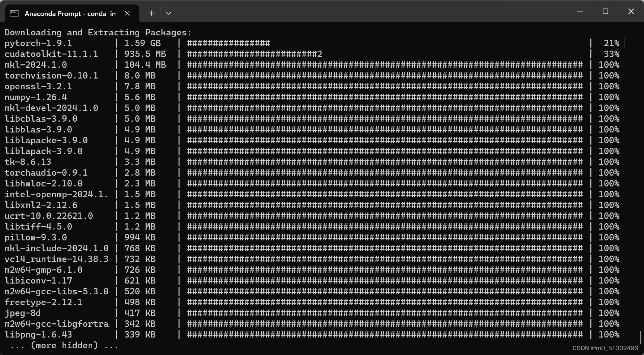
Task: Open a new terminal tab
Action: click(x=152, y=13)
